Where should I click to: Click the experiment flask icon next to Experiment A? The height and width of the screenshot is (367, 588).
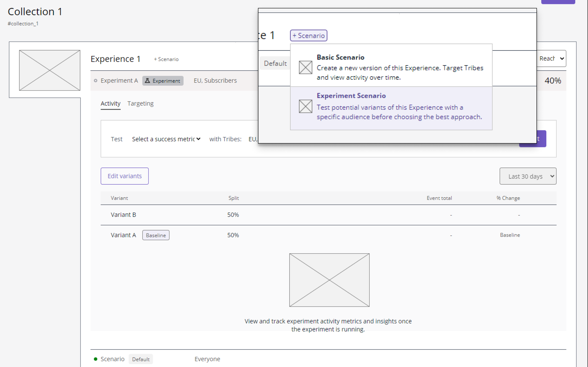pos(148,81)
